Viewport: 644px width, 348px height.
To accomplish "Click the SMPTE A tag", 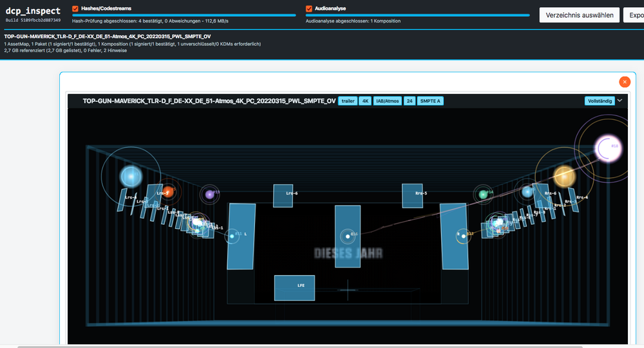I will [430, 101].
